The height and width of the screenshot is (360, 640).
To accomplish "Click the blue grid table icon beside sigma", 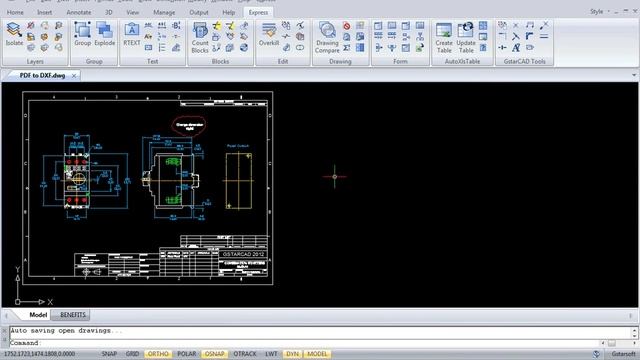I will (360, 48).
